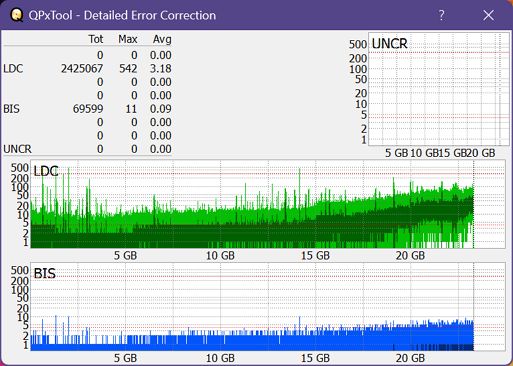This screenshot has width=513, height=366.
Task: Click the BIS row label in table
Action: point(11,109)
